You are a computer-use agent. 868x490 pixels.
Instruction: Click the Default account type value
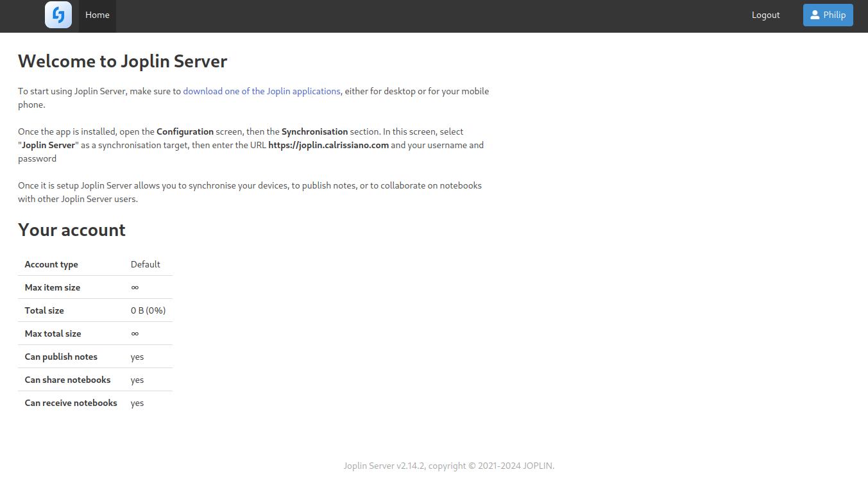point(146,264)
